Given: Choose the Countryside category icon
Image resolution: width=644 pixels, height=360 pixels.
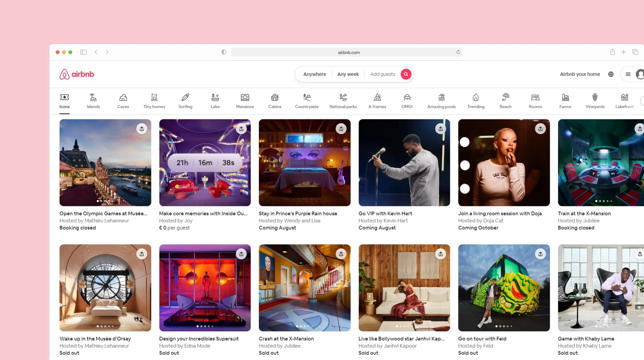Looking at the screenshot, I should (307, 97).
